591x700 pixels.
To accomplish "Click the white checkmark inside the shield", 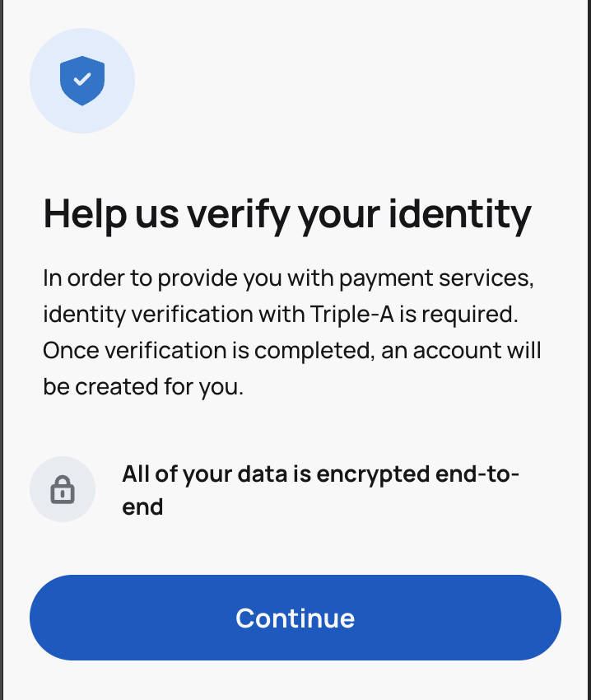I will click(x=82, y=79).
